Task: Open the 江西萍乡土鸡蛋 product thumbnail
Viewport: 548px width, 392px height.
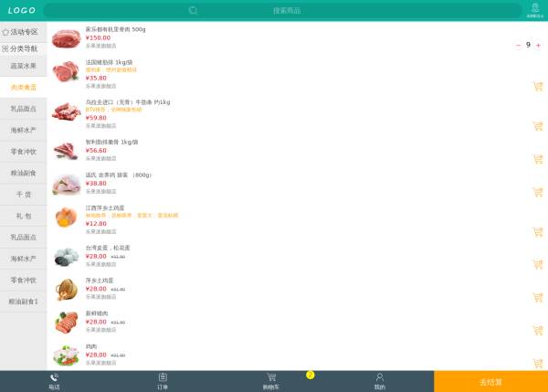Action: tap(66, 217)
